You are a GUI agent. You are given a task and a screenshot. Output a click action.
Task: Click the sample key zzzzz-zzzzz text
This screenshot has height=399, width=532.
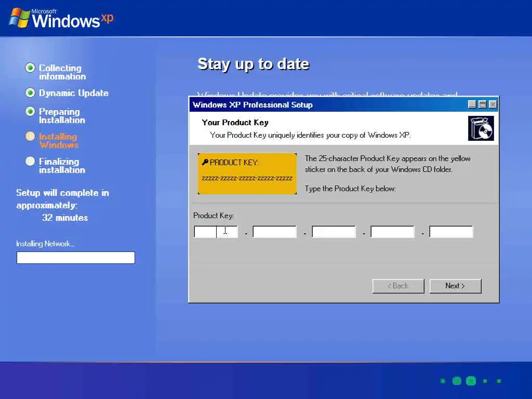tap(247, 179)
